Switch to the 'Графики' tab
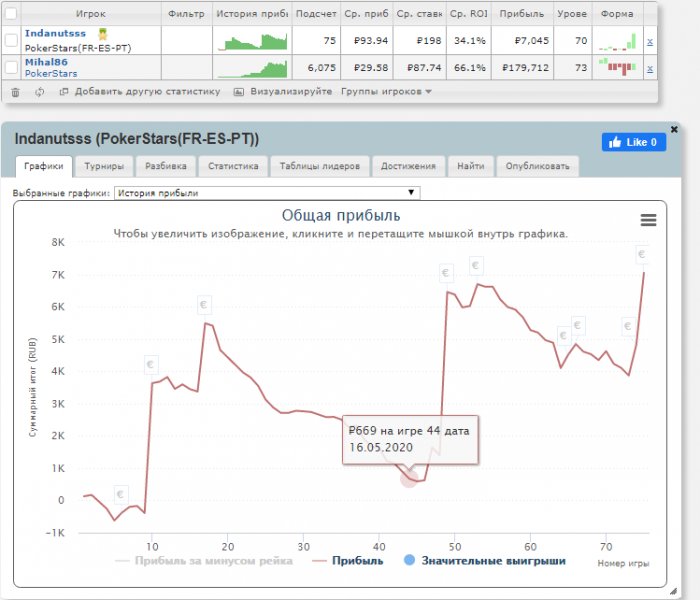Viewport: 700px width, 600px height. 44,167
